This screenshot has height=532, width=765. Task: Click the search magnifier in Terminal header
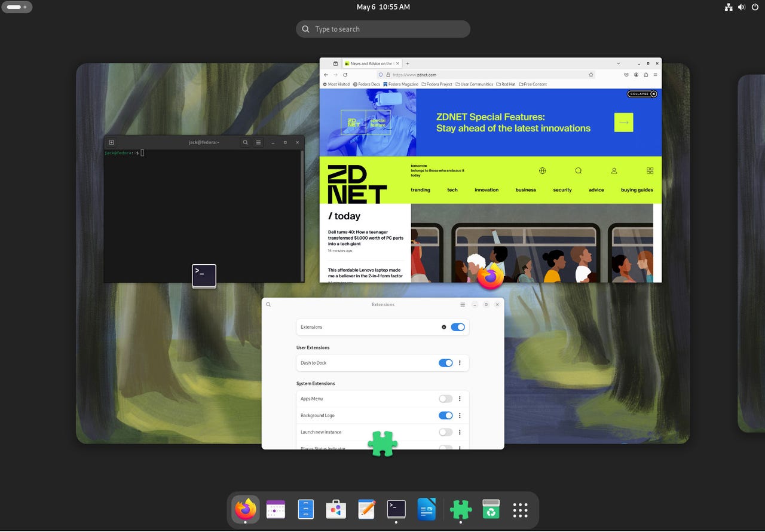coord(246,142)
